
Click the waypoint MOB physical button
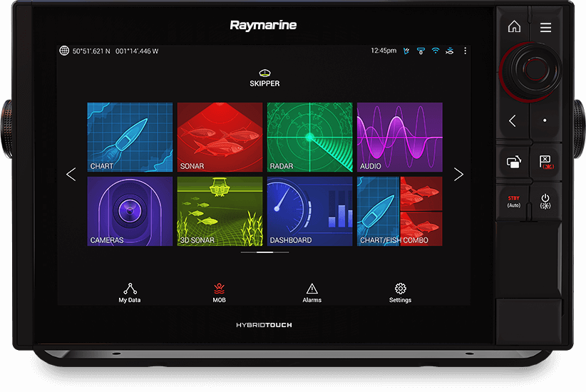click(545, 162)
